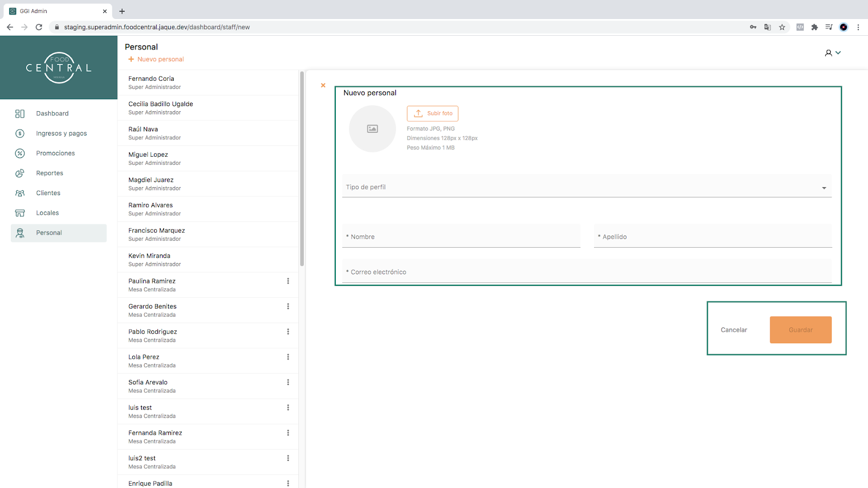868x488 pixels.
Task: Open a new browser tab
Action: 122,11
